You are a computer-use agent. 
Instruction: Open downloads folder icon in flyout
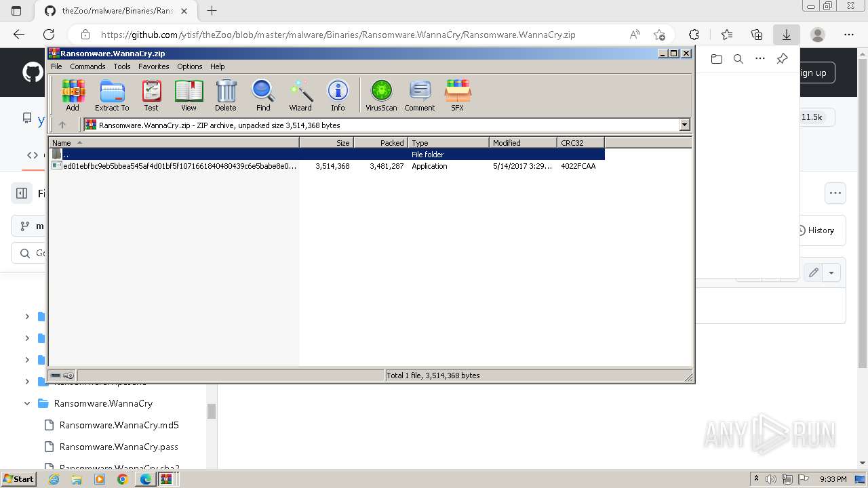(x=717, y=59)
